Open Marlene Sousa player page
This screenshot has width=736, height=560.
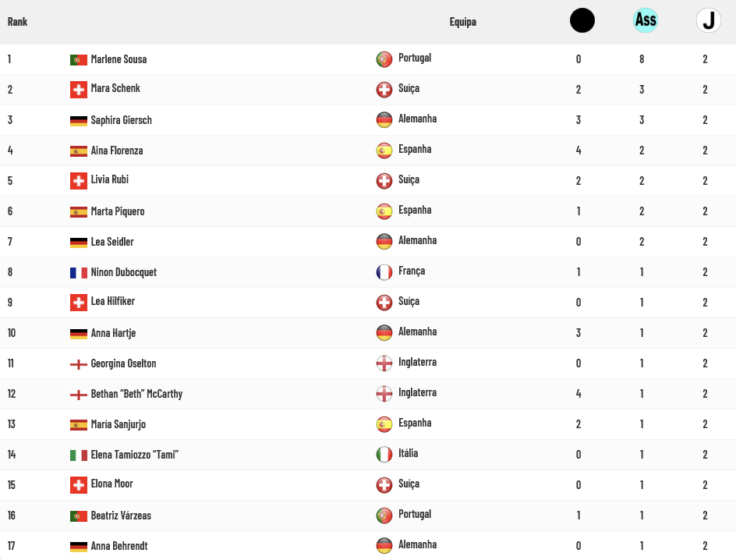(119, 59)
